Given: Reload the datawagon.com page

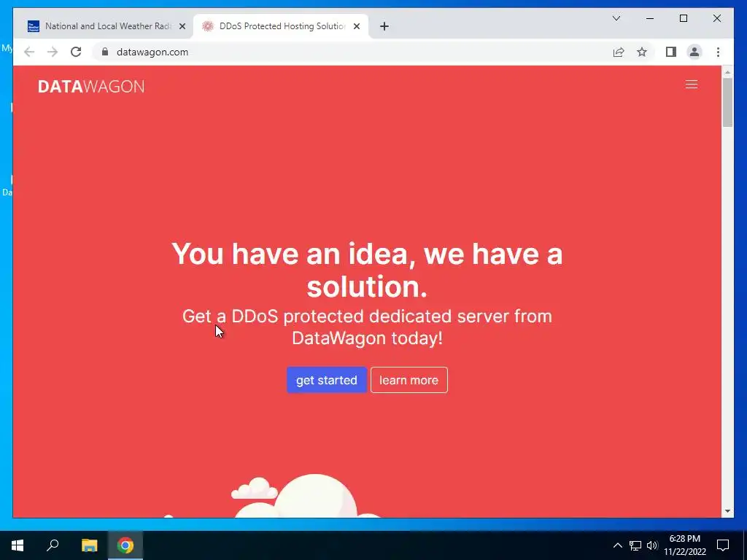Looking at the screenshot, I should (x=76, y=52).
